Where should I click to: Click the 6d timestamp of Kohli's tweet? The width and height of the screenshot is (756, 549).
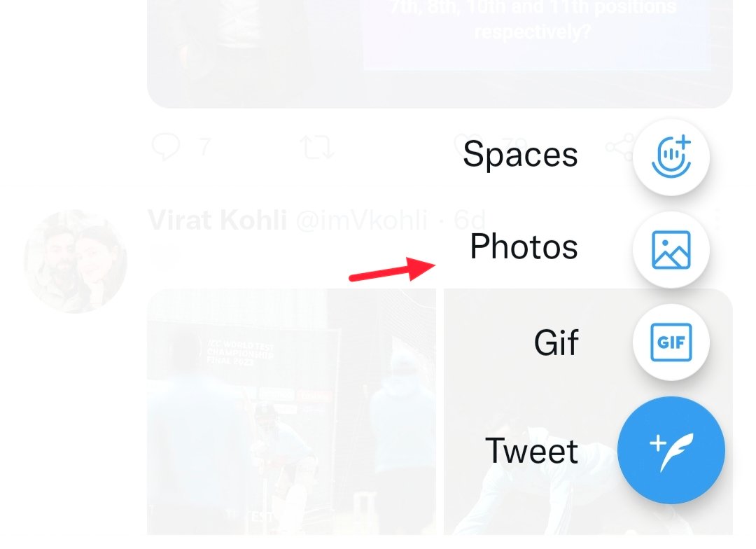(x=469, y=220)
